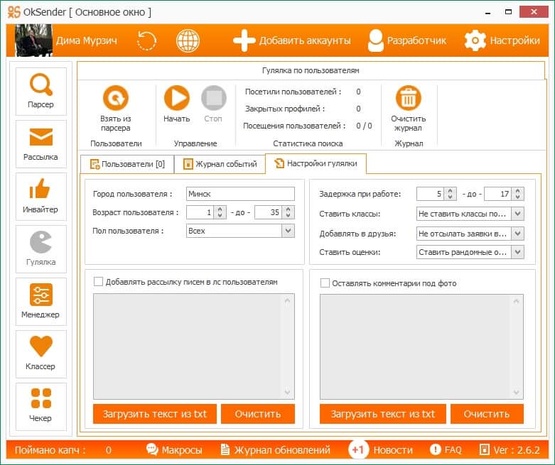555x465 pixels.
Task: Click Очистить журнал trash icon
Action: click(x=408, y=98)
